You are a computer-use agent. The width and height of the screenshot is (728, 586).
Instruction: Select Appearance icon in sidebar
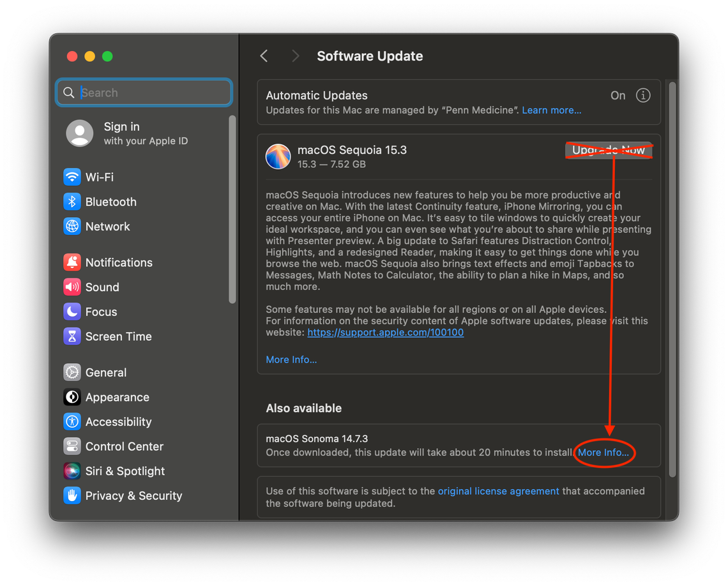pos(72,396)
